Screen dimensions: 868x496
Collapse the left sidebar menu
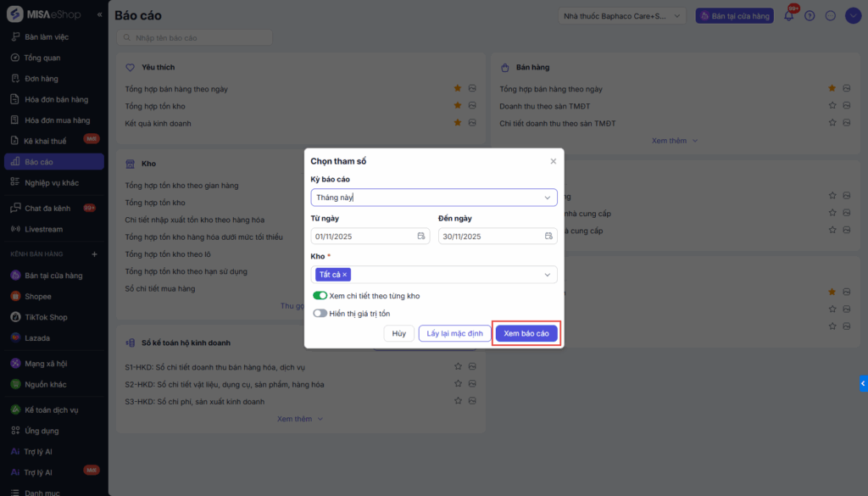[x=100, y=15]
